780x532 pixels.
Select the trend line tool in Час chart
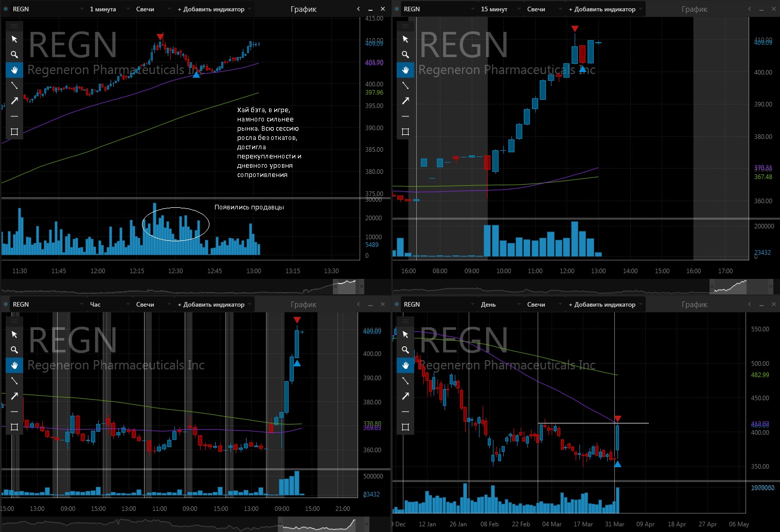[x=14, y=381]
